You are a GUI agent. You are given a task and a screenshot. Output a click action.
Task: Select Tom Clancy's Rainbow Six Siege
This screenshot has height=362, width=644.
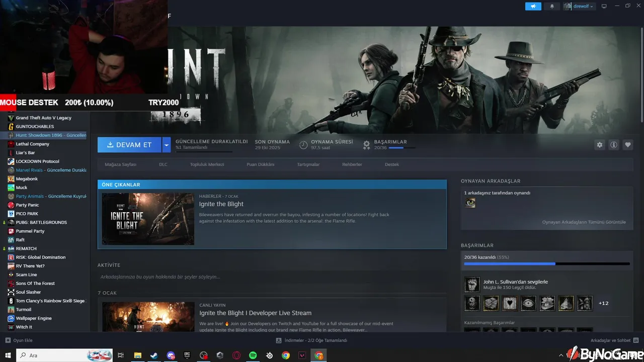pyautogui.click(x=50, y=301)
